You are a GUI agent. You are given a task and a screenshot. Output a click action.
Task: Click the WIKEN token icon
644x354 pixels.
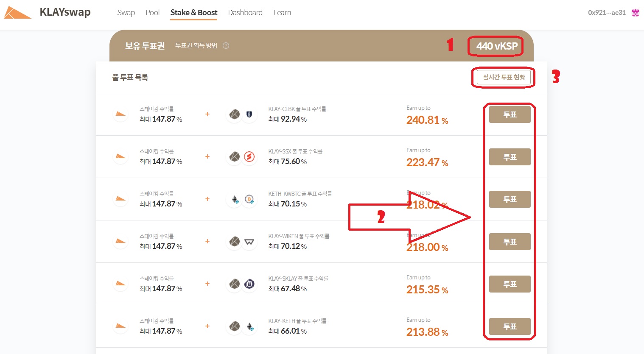click(x=249, y=241)
